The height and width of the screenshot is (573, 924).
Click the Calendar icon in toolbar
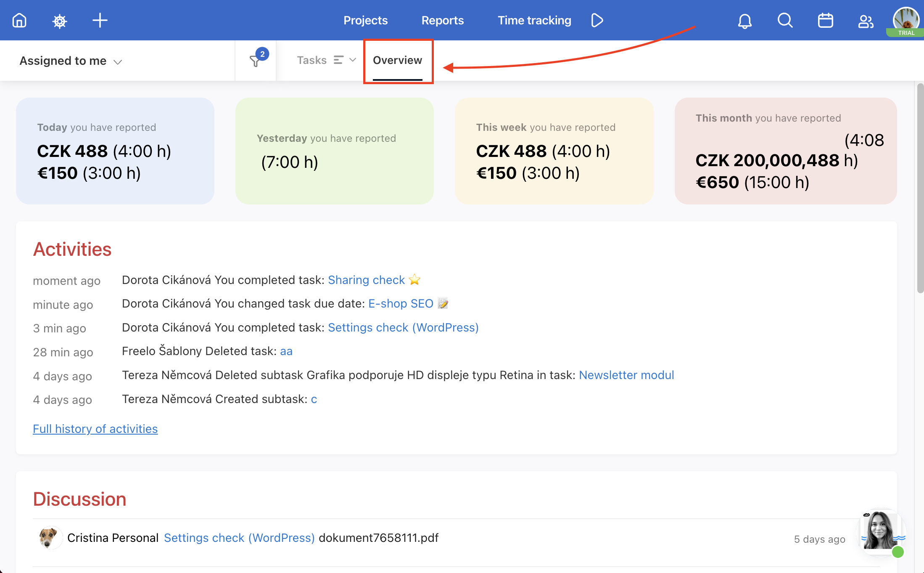click(x=825, y=20)
